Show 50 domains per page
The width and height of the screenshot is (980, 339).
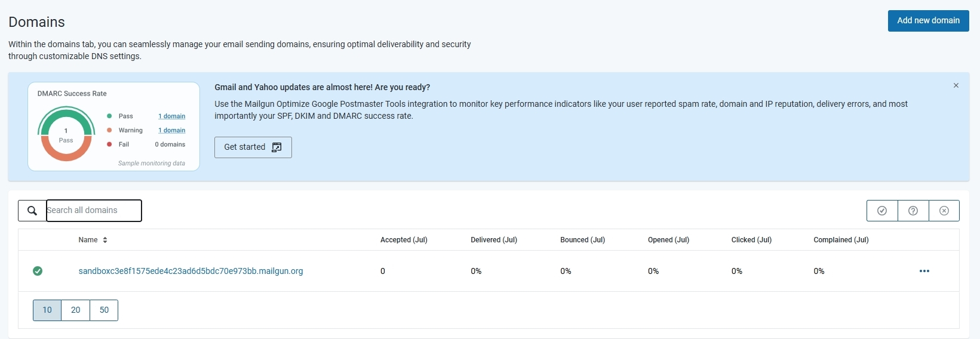pos(104,310)
